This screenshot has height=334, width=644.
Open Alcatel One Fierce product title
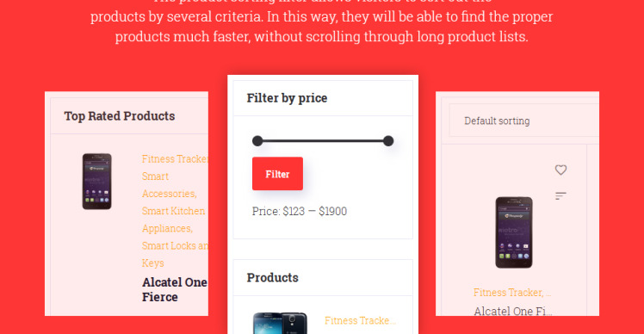(x=175, y=289)
